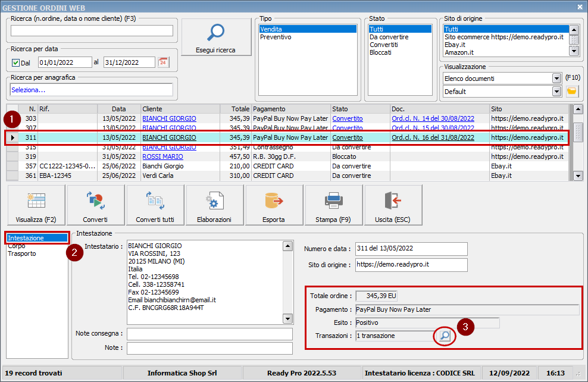Click the Uscita (ESC) exit button

393,205
